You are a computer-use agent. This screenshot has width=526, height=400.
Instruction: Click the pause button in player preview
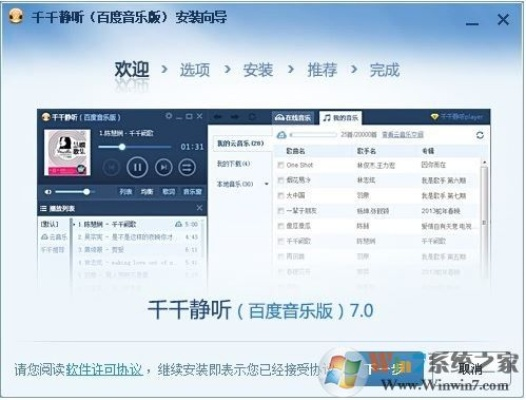(137, 167)
